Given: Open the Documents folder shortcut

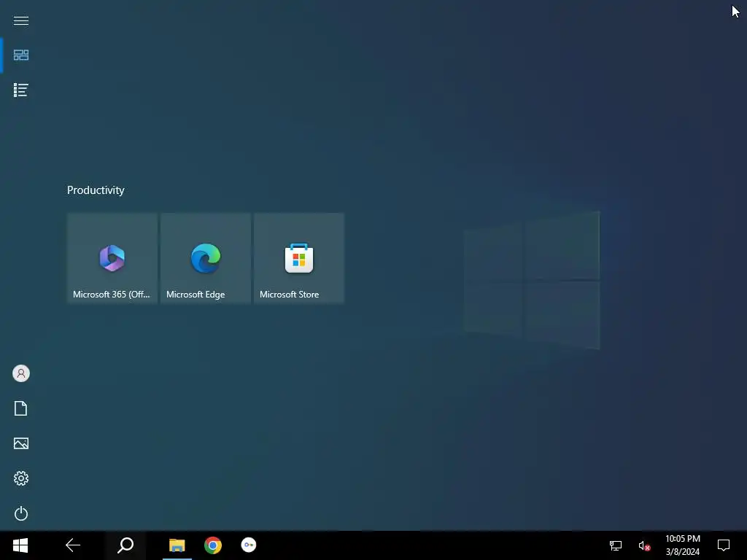Looking at the screenshot, I should click(21, 408).
